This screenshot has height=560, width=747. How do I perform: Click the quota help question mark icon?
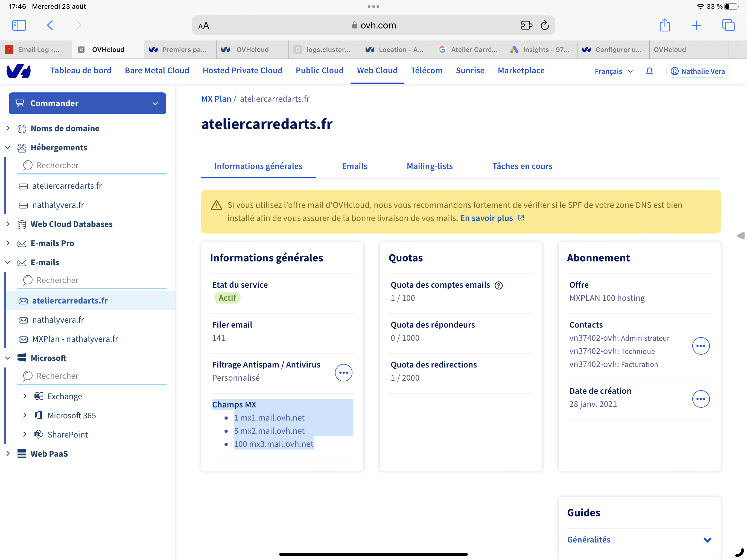point(498,285)
